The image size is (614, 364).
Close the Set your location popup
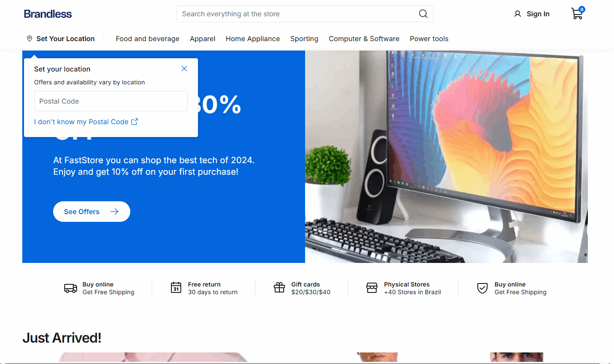tap(184, 69)
